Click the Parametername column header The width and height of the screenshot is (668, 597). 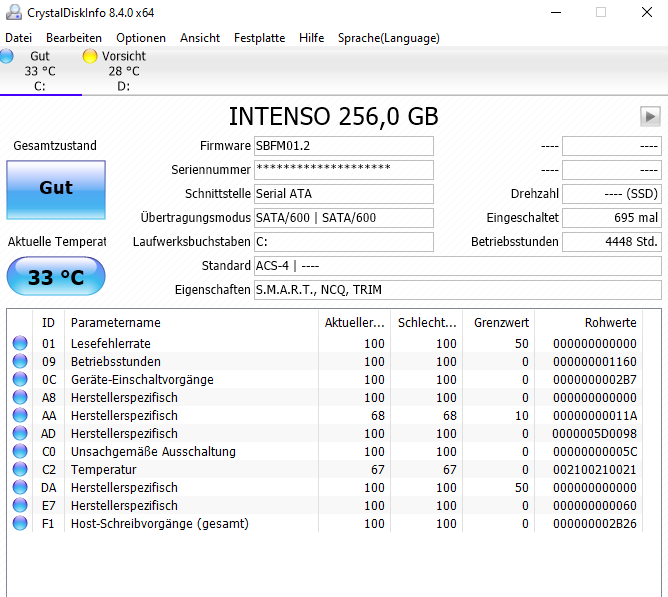191,323
